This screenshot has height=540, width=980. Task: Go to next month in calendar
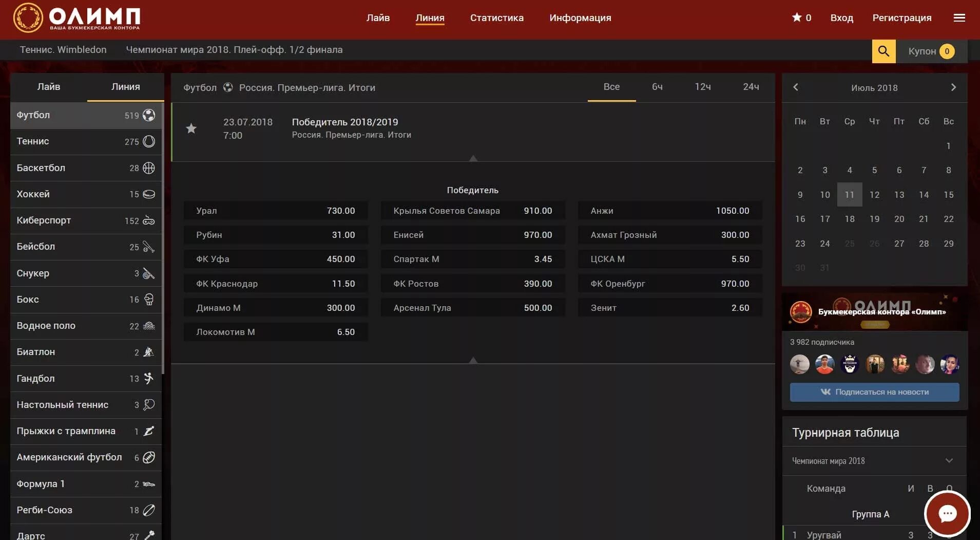[953, 87]
